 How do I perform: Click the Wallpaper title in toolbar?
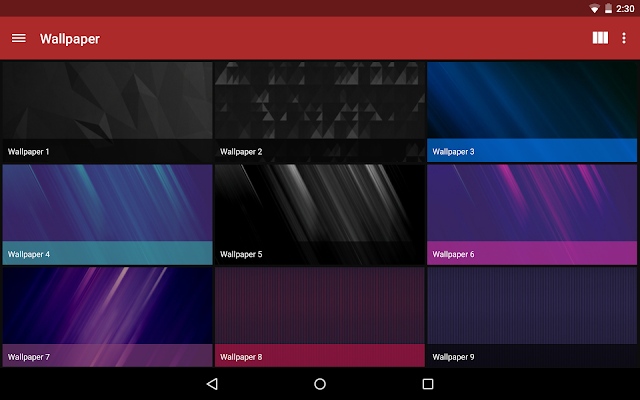[70, 39]
